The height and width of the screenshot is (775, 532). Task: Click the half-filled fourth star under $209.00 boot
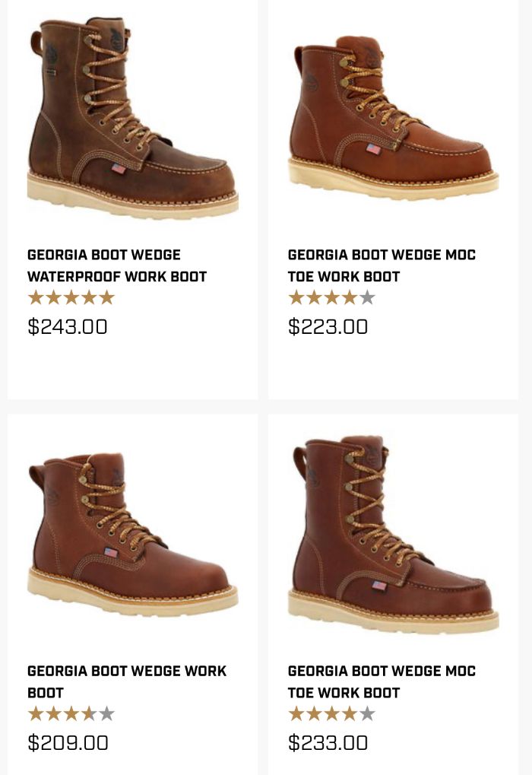click(89, 713)
